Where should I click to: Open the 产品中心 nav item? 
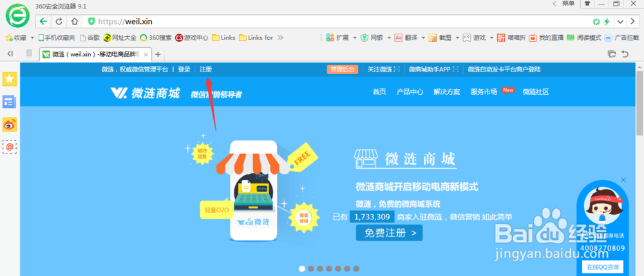410,92
